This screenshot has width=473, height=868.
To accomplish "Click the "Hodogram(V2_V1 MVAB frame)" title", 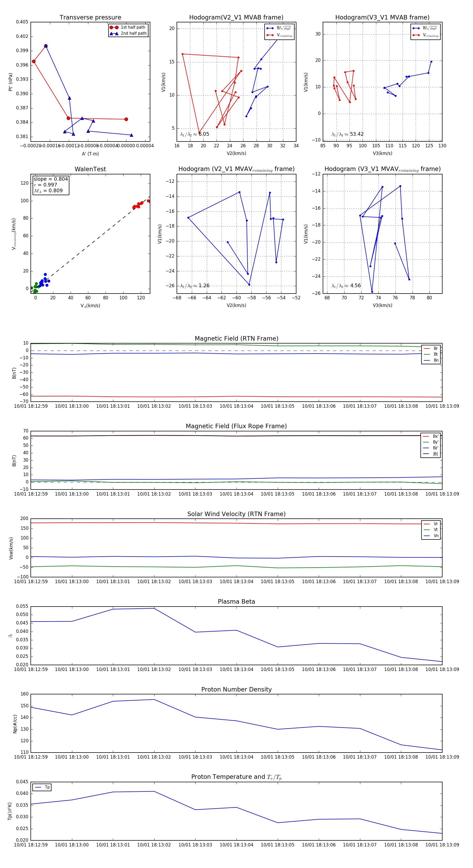I will pyautogui.click(x=236, y=18).
